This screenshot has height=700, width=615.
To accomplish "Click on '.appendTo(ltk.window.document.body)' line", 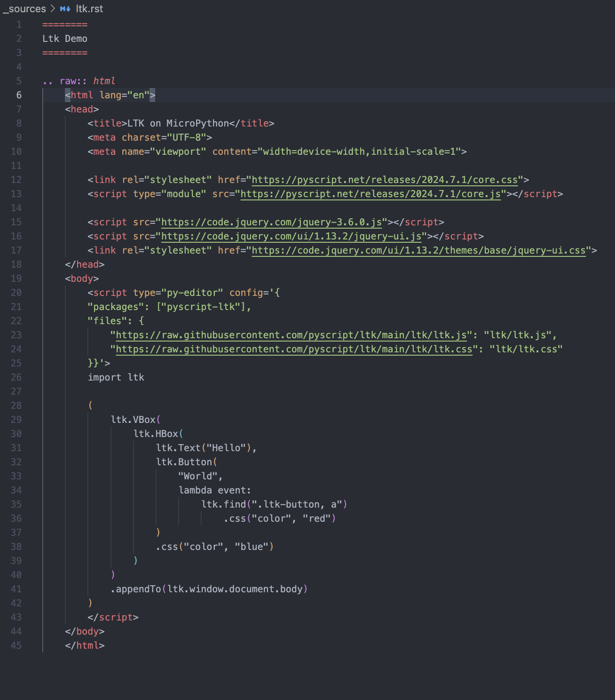I will point(209,589).
